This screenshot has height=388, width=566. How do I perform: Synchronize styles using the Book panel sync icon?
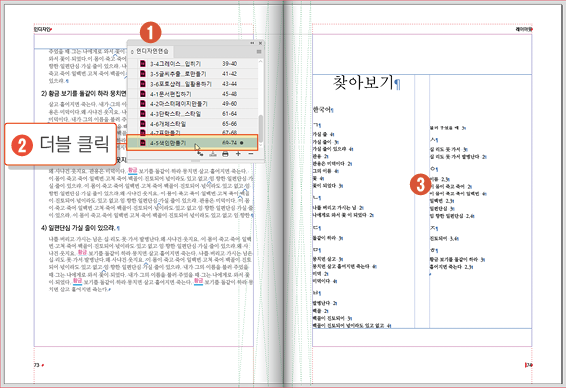(200, 154)
